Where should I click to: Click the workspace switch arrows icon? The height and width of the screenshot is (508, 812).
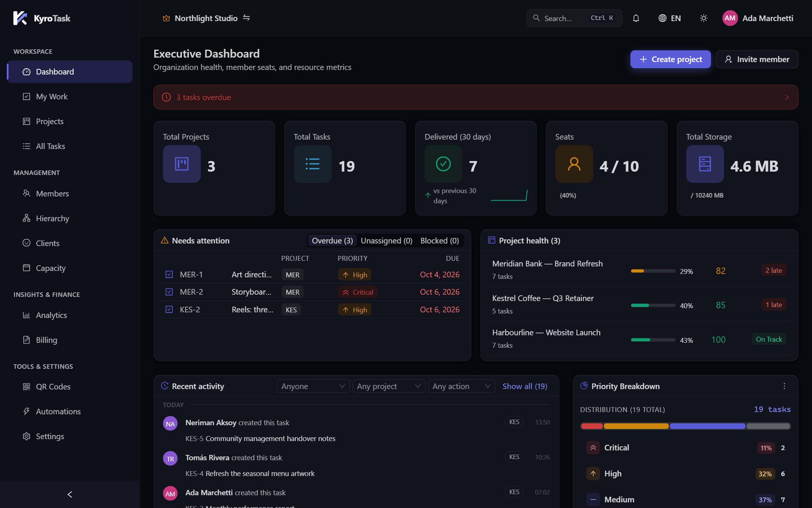coord(246,18)
